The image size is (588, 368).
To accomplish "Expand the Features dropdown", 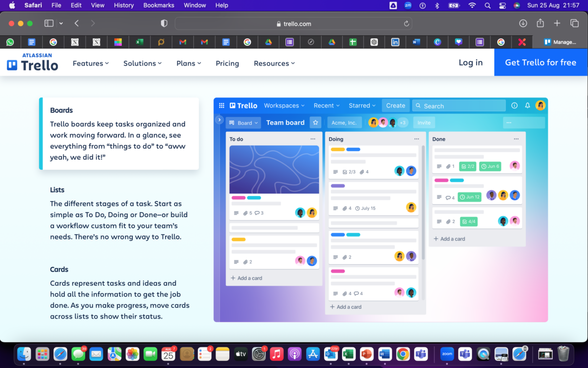I will click(91, 63).
